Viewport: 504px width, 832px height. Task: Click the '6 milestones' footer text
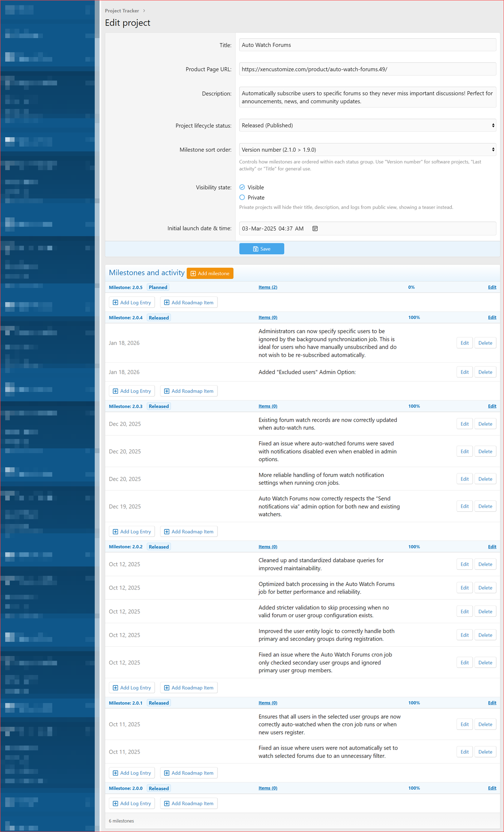tap(121, 821)
